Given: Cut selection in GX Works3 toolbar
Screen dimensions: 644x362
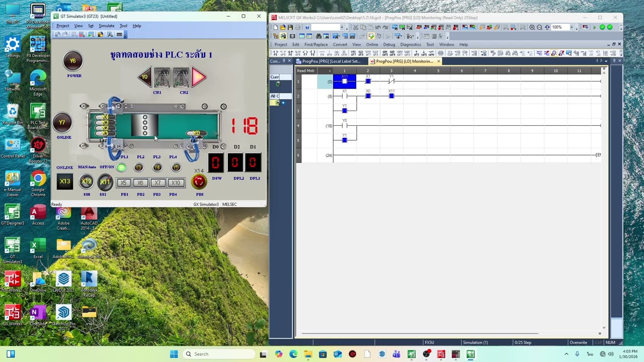Looking at the screenshot, I should click(x=356, y=27).
